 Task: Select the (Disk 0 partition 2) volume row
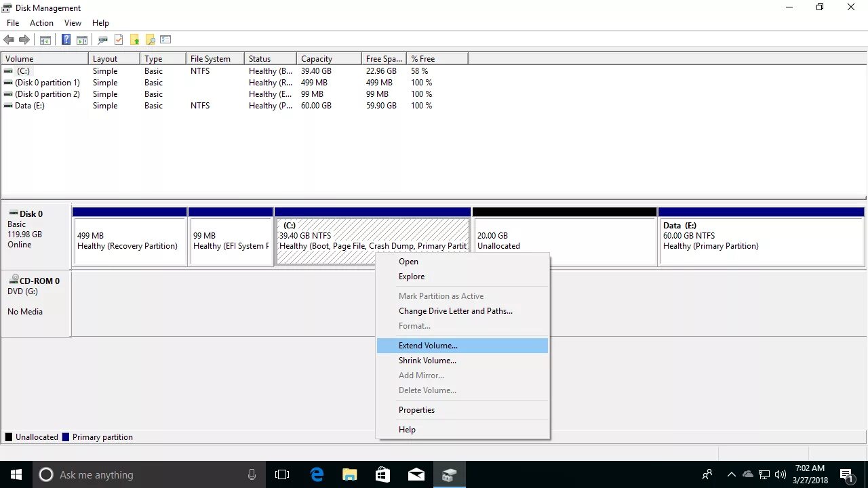(x=235, y=94)
